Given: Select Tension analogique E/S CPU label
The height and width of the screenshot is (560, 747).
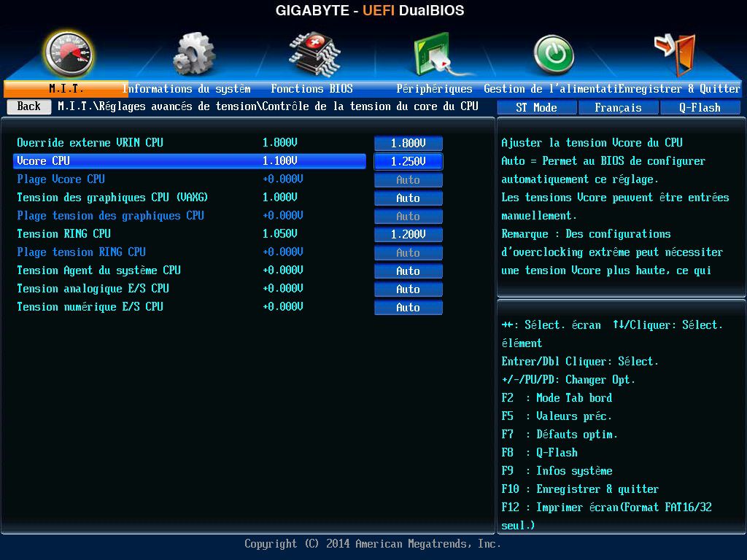Looking at the screenshot, I should pyautogui.click(x=93, y=289).
